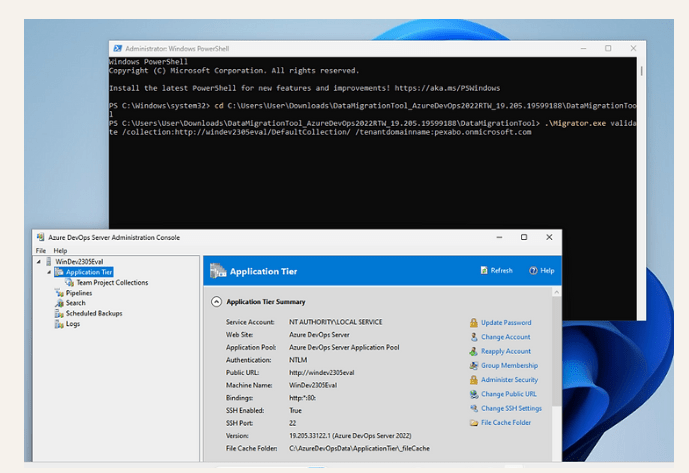This screenshot has height=473, width=689.
Task: Click the Administer Security lock icon
Action: [474, 380]
